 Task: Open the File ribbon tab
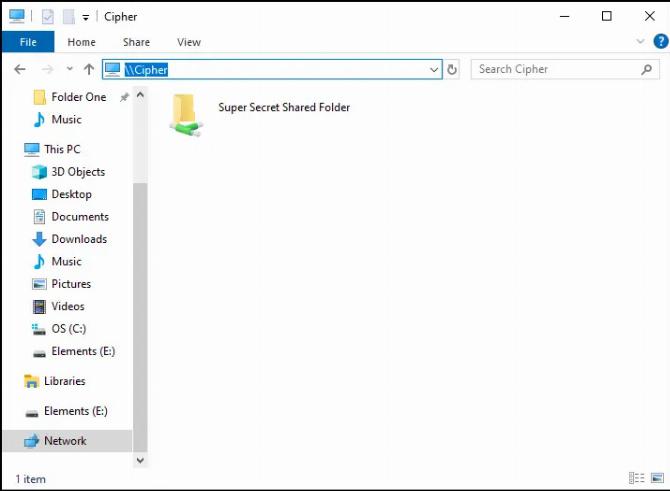(28, 42)
